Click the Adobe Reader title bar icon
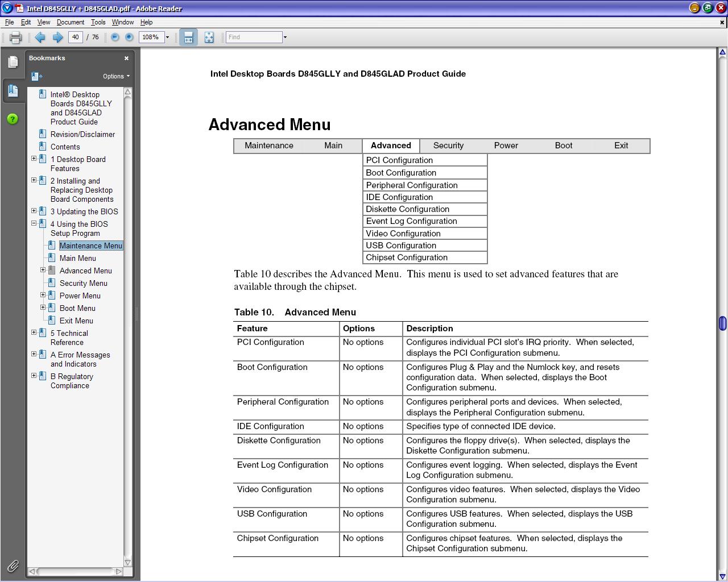 [x=7, y=8]
